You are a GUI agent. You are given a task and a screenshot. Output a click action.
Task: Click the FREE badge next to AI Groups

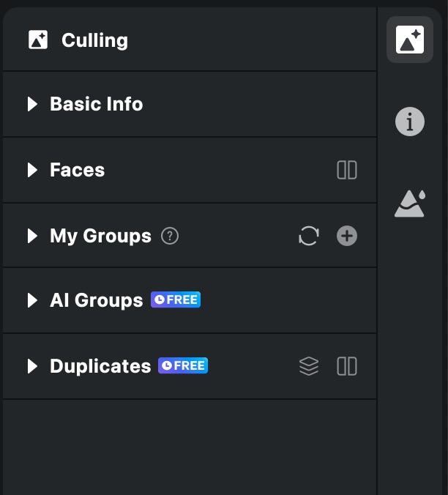(176, 299)
